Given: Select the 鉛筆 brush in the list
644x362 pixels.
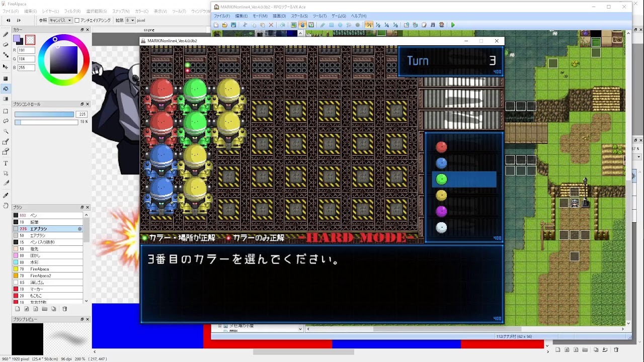Looking at the screenshot, I should coord(48,222).
